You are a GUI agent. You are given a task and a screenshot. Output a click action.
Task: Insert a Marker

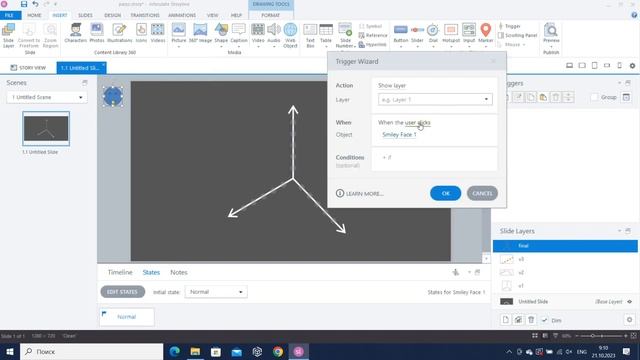[x=485, y=34]
